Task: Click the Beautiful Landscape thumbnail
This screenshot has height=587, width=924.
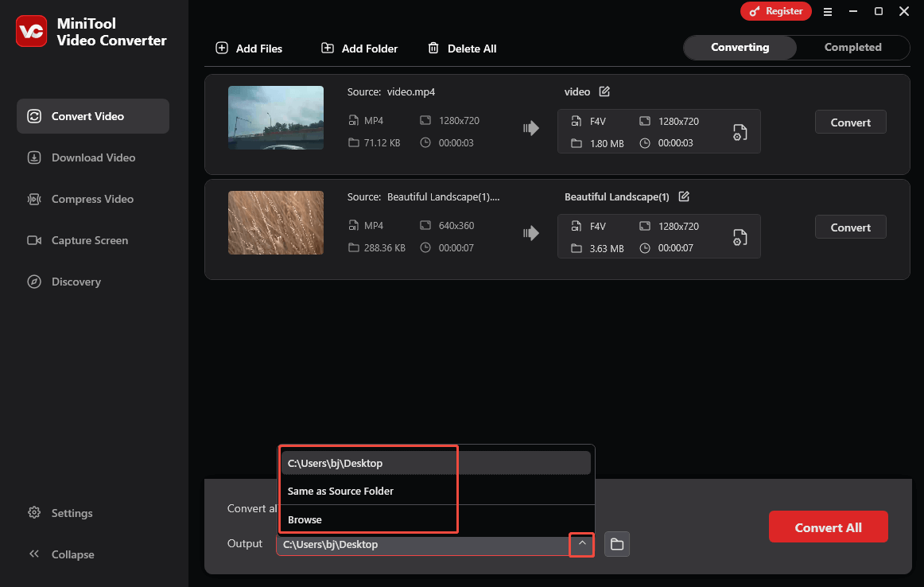Action: coord(276,223)
